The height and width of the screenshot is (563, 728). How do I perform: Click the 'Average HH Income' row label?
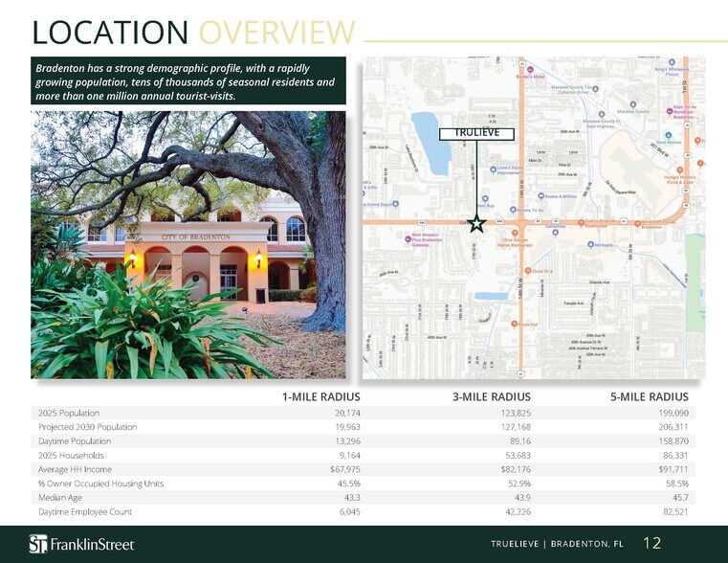75,469
